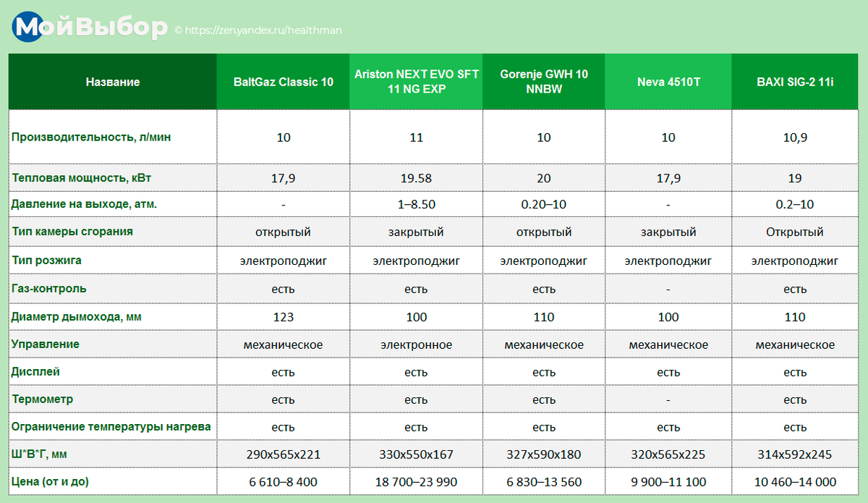Select Neva gas-control dash cell
This screenshot has height=503, width=868.
click(x=668, y=289)
